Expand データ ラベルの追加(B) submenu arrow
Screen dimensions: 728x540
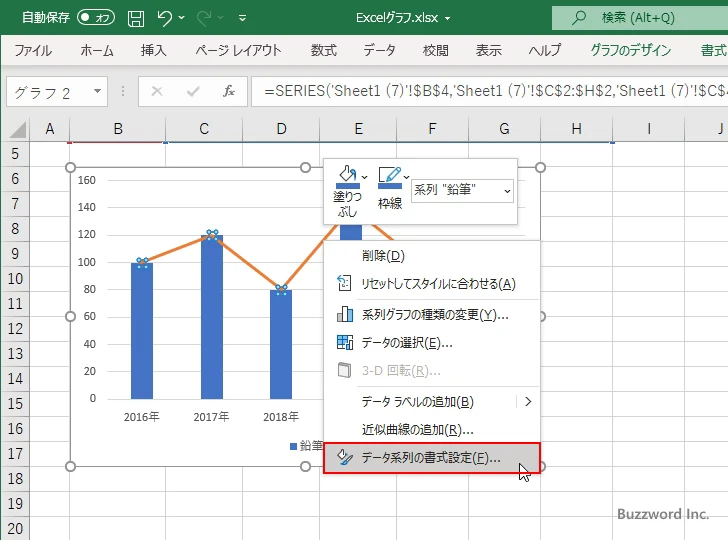(528, 402)
